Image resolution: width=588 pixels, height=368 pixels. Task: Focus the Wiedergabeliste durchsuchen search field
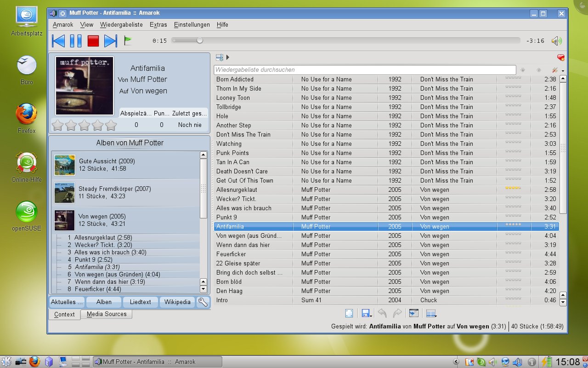[365, 70]
